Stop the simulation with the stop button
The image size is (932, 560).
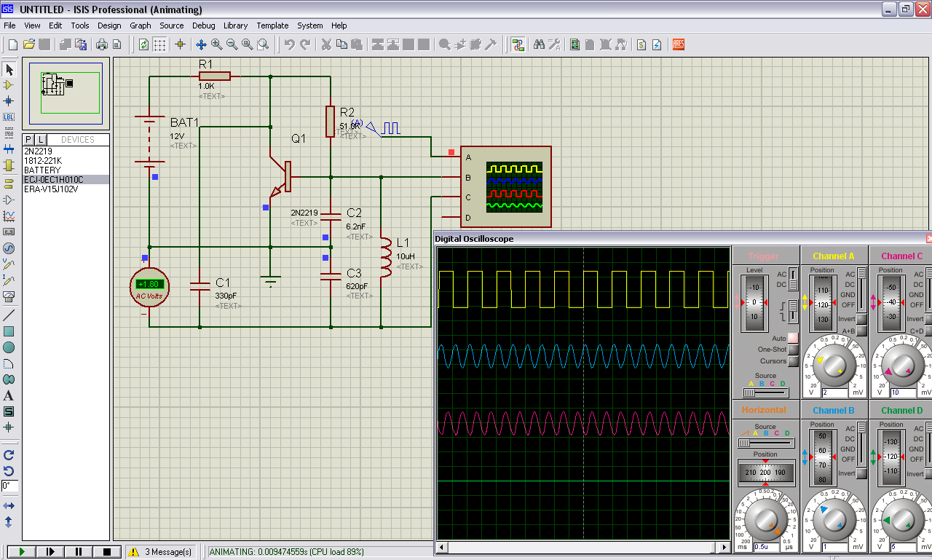coord(107,552)
